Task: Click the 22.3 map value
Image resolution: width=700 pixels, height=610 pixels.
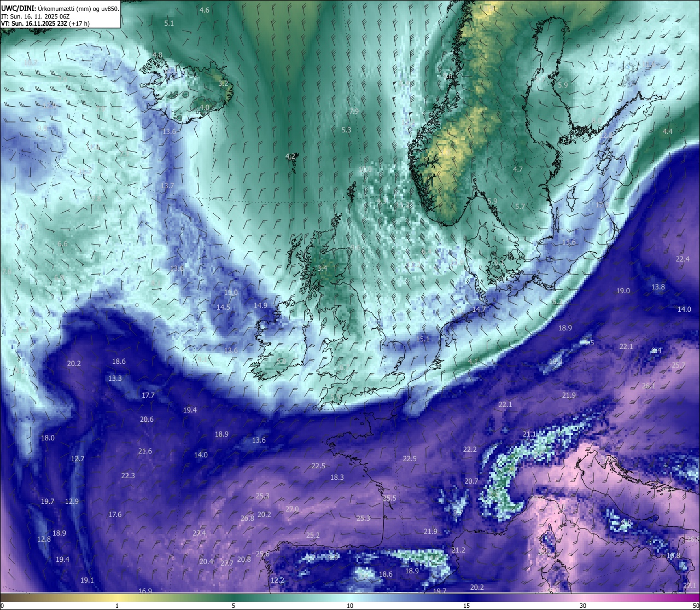Action: pyautogui.click(x=128, y=476)
